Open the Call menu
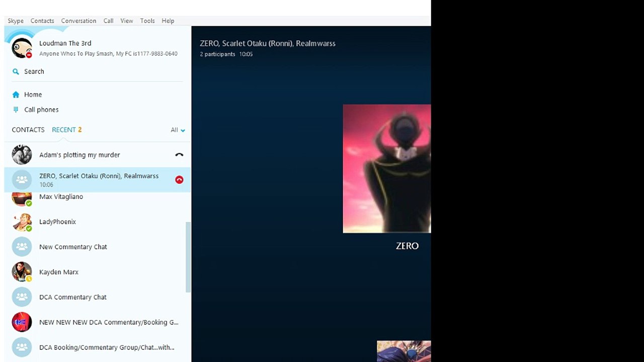The width and height of the screenshot is (644, 362). [x=108, y=21]
